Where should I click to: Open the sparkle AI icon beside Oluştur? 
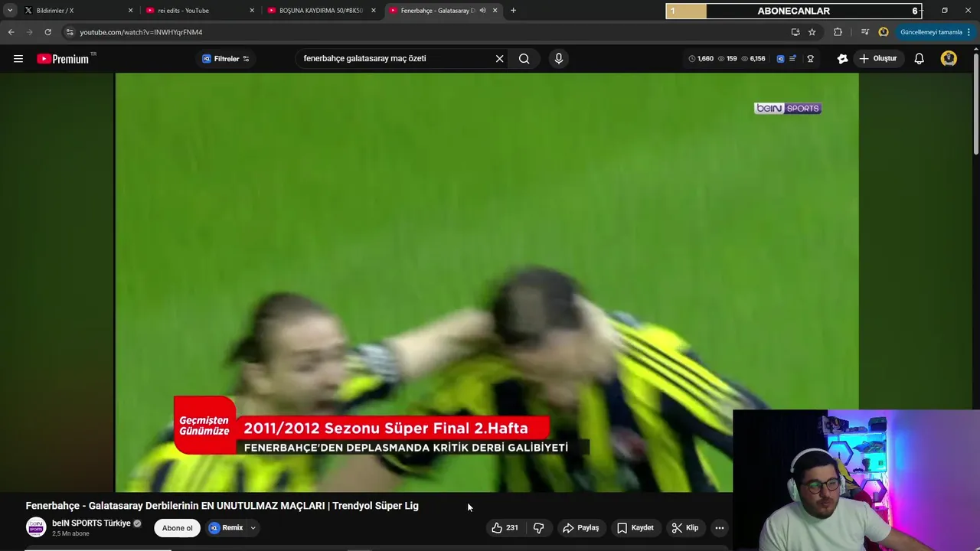click(x=842, y=59)
